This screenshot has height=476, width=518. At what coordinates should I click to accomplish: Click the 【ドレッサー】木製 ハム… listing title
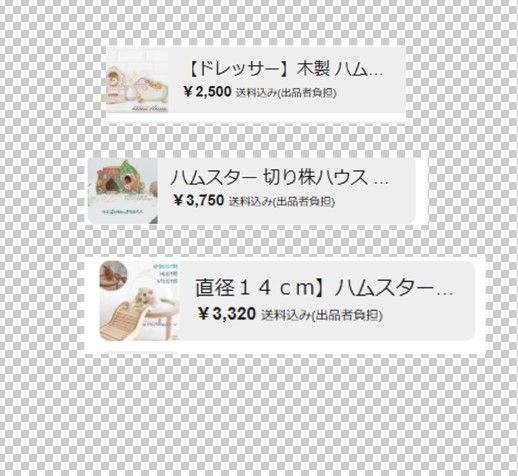tap(284, 69)
